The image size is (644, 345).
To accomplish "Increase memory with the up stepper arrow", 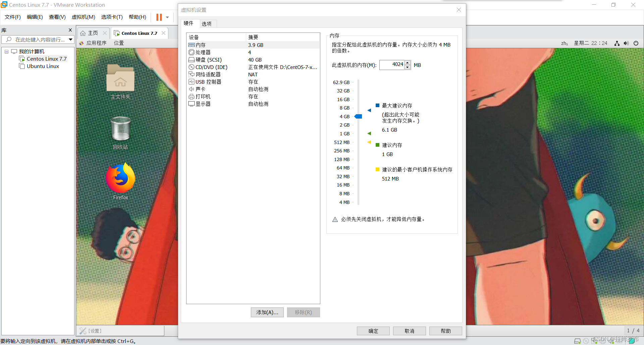I will [x=408, y=63].
